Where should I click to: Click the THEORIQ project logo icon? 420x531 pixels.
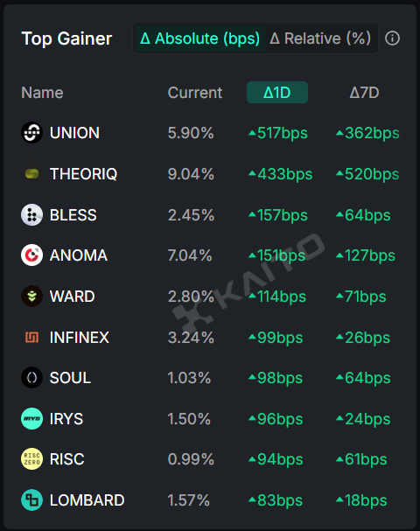coord(31,174)
